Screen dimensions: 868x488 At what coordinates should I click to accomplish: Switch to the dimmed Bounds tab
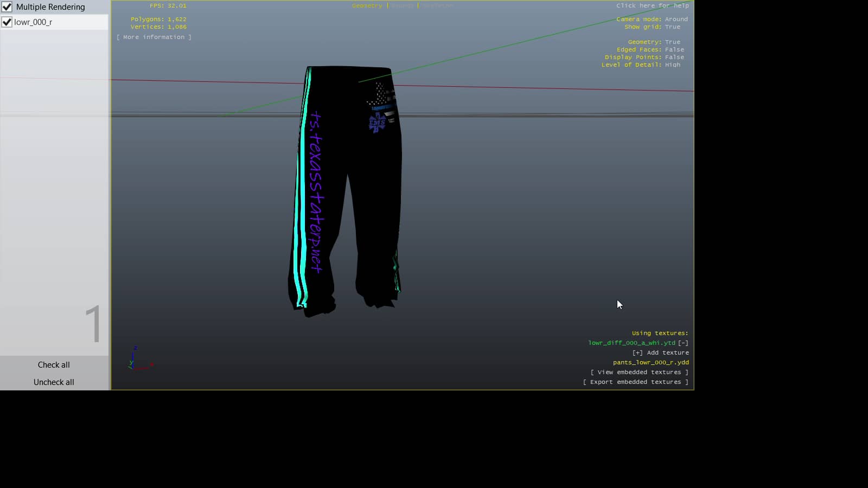coord(403,5)
